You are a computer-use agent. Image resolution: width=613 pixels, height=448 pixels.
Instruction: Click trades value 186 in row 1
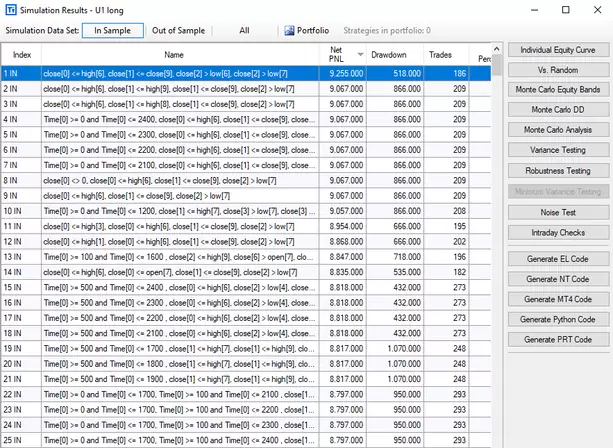pyautogui.click(x=446, y=73)
